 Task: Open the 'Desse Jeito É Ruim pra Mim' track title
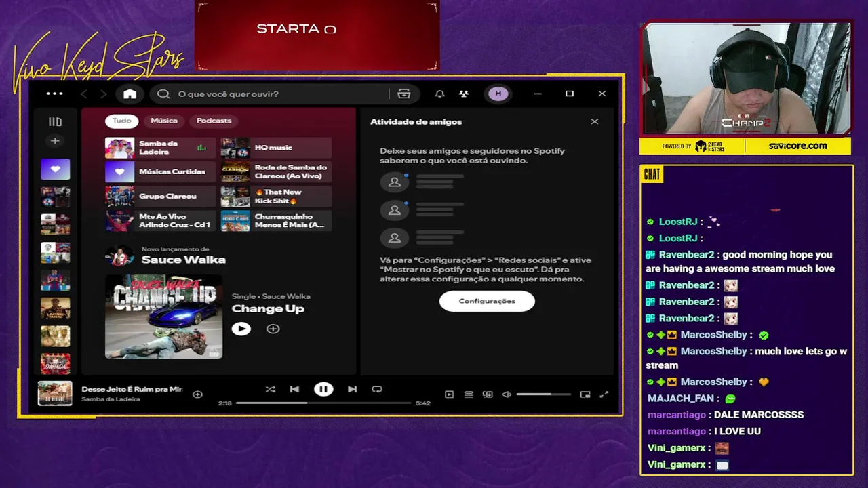coord(132,389)
